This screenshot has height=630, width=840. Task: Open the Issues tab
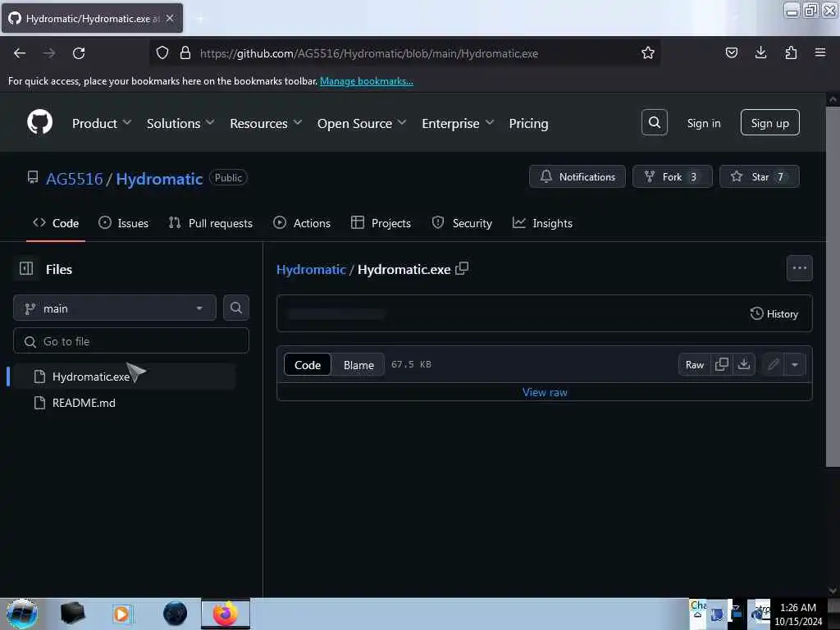123,223
